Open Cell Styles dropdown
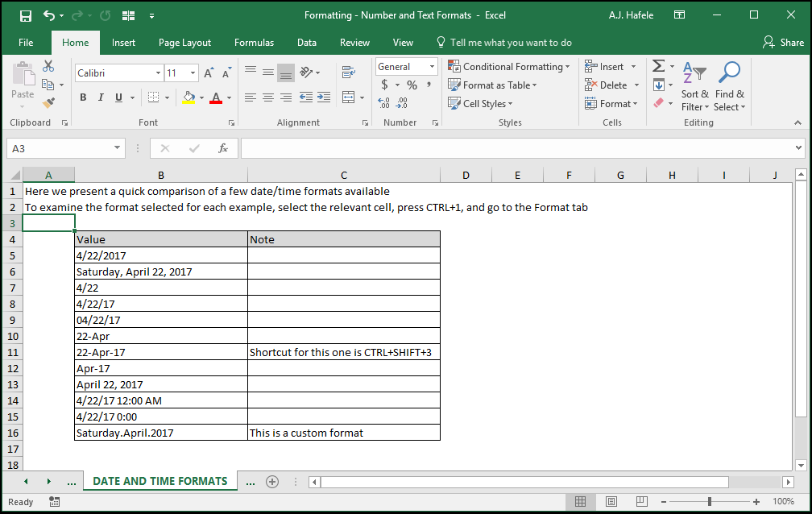Image resolution: width=812 pixels, height=514 pixels. (x=480, y=104)
